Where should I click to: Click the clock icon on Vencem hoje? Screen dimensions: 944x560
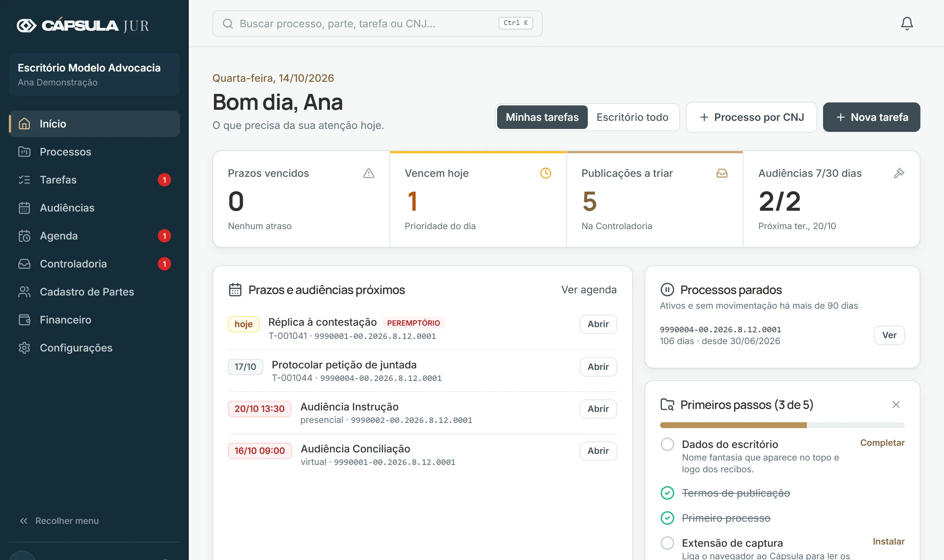[545, 173]
